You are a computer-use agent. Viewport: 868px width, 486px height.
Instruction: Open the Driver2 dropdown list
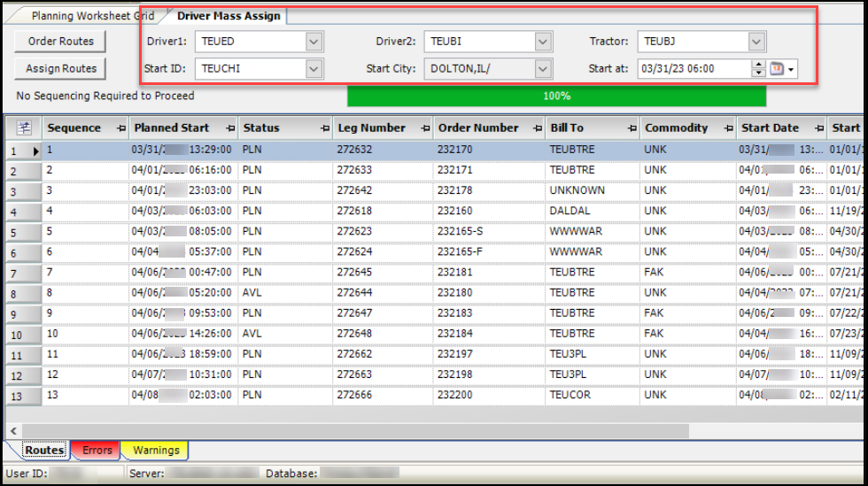pyautogui.click(x=543, y=42)
